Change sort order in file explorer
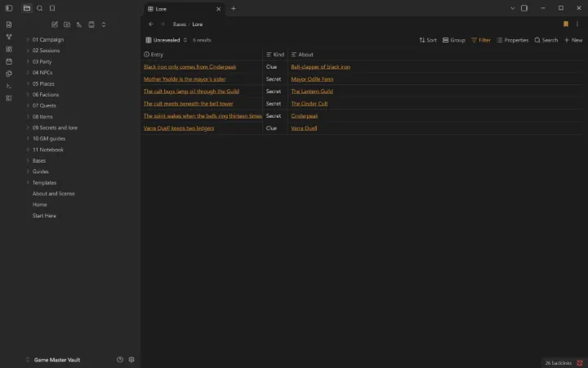This screenshot has width=588, height=368. point(79,25)
